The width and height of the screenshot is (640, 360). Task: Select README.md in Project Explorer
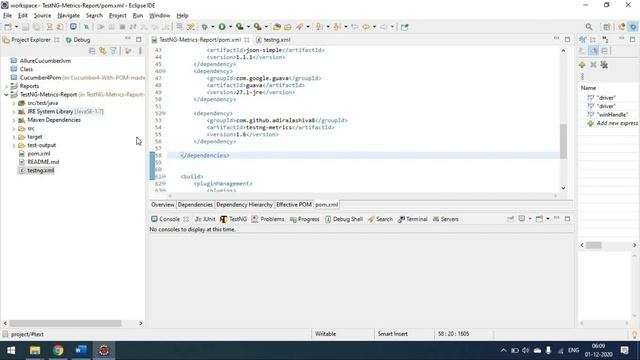click(x=43, y=162)
